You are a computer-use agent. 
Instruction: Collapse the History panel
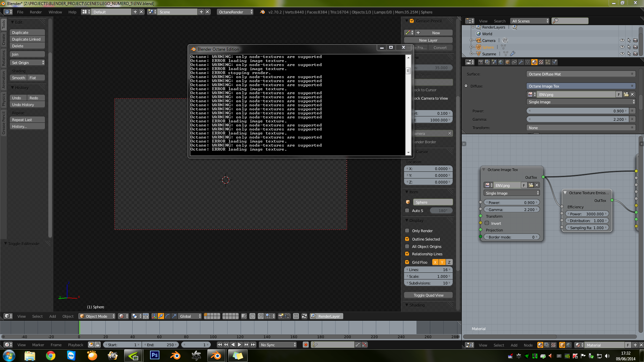[x=12, y=88]
